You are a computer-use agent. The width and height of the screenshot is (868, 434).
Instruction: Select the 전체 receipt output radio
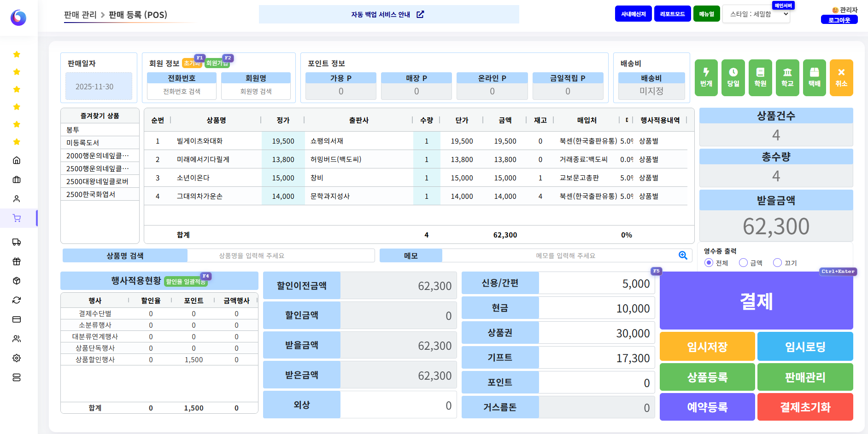(x=709, y=263)
